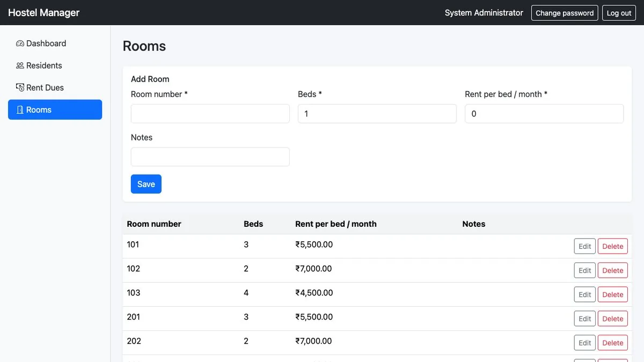The height and width of the screenshot is (362, 644).
Task: Open the Dashboard page
Action: [x=55, y=43]
